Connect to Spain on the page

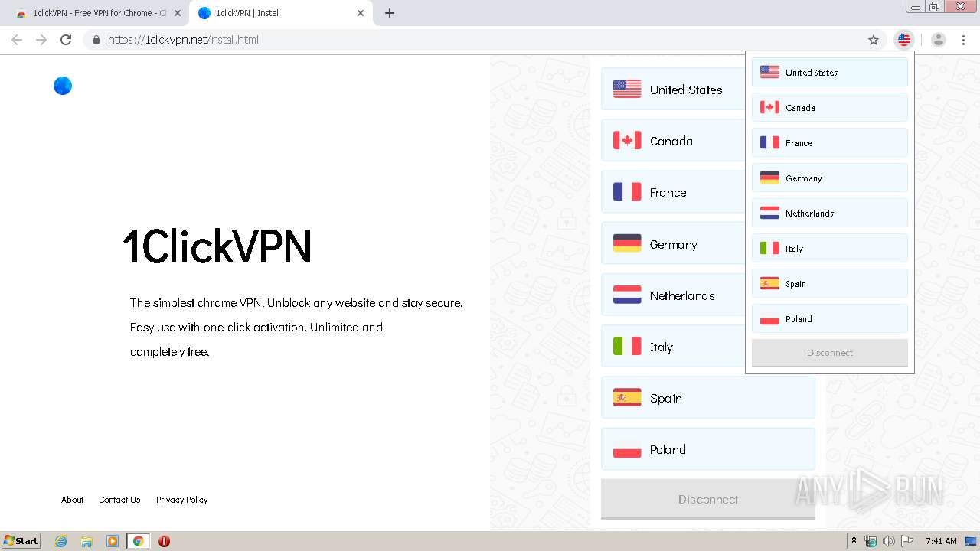click(708, 398)
